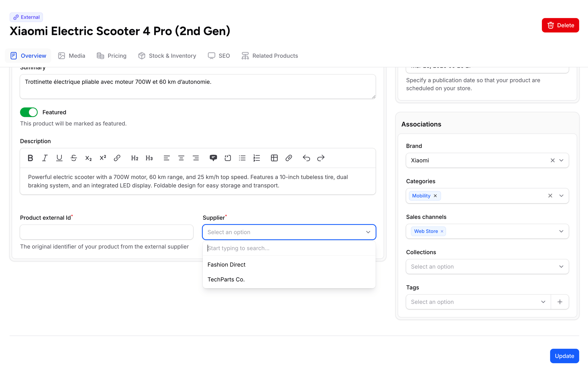Screen dimensions: 588x368
Task: Apply subscript formatting
Action: (88, 158)
